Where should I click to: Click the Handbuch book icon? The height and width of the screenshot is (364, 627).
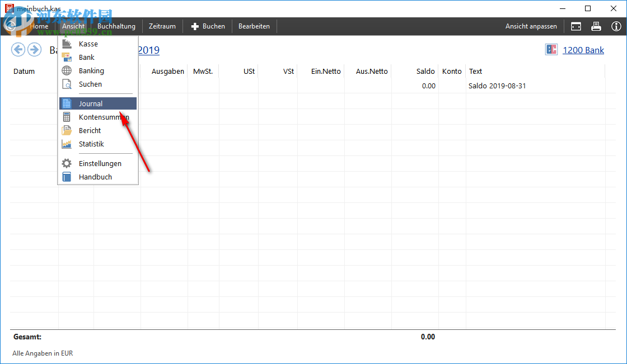pyautogui.click(x=67, y=177)
